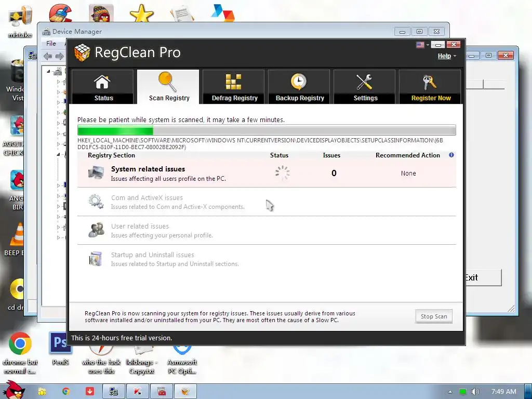This screenshot has height=399, width=532.
Task: Click 'Com and ActiveX issues' title
Action: 147,197
